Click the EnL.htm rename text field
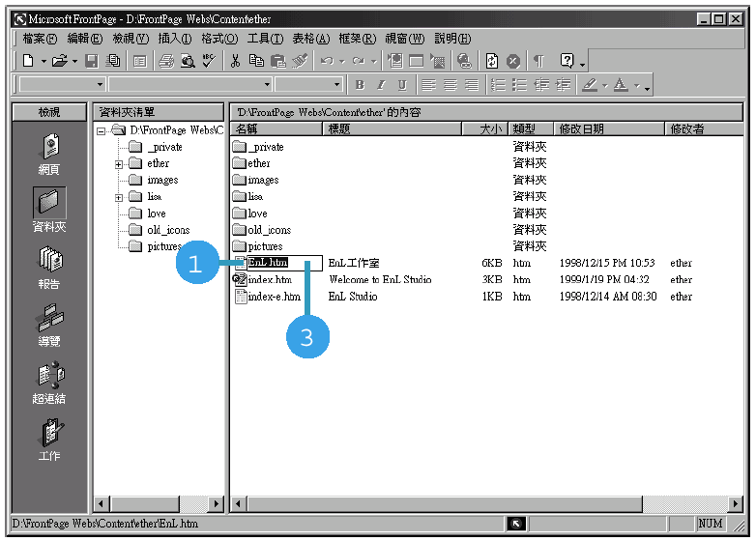Image resolution: width=756 pixels, height=541 pixels. pyautogui.click(x=284, y=263)
